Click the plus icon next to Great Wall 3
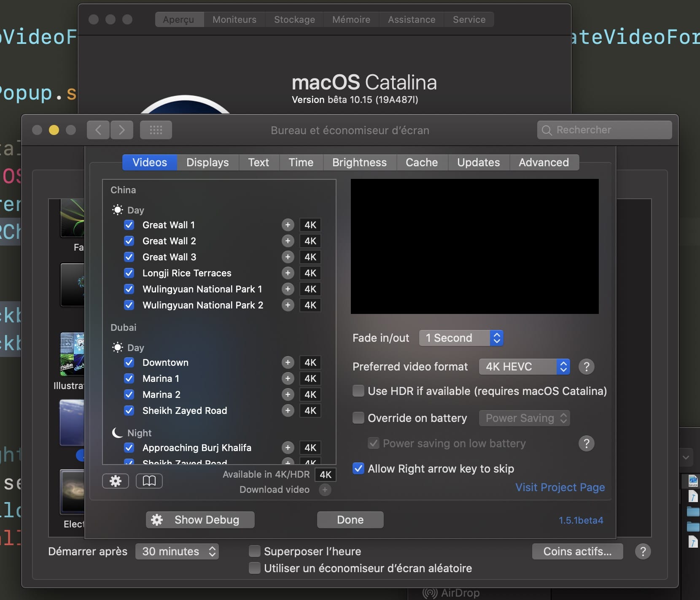Viewport: 700px width, 600px height. point(288,257)
